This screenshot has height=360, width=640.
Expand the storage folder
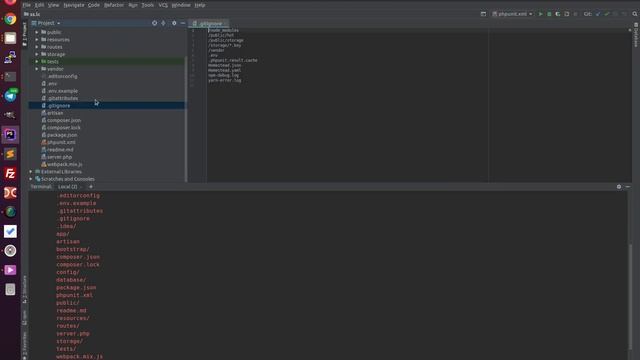(x=37, y=54)
